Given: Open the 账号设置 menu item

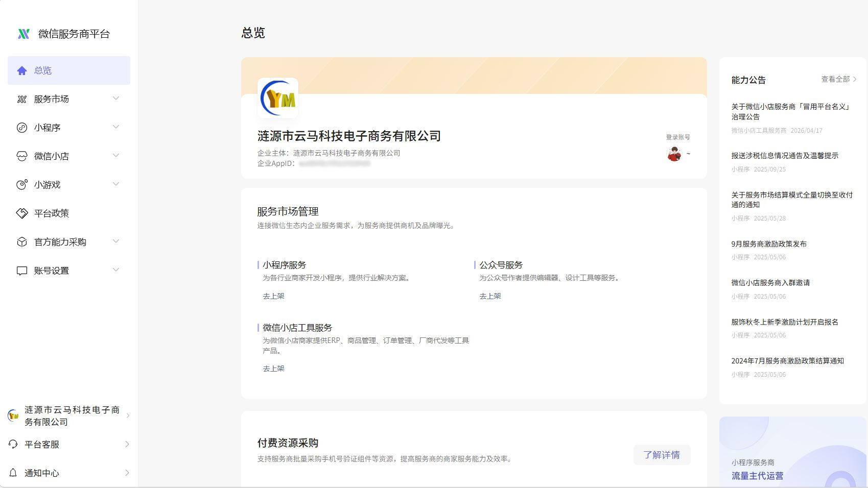Looking at the screenshot, I should (69, 271).
